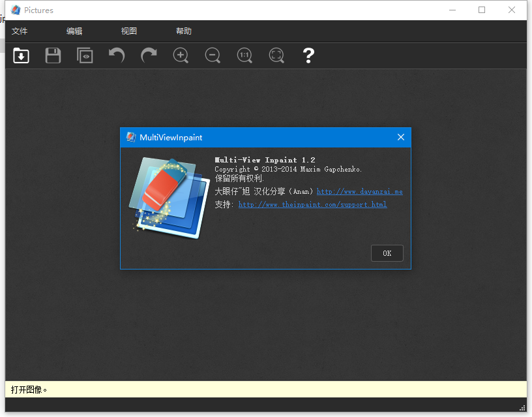The width and height of the screenshot is (532, 417).
Task: Open the 视图 menu
Action: [129, 31]
